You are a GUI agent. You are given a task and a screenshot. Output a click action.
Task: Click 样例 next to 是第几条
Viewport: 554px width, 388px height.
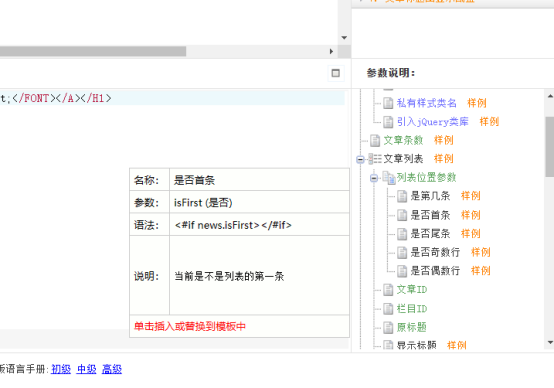point(471,196)
